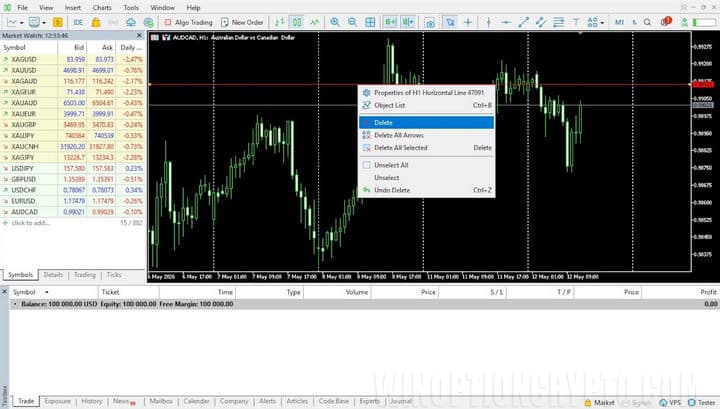Open the Tester button at bottom right
The height and width of the screenshot is (409, 720).
point(702,403)
